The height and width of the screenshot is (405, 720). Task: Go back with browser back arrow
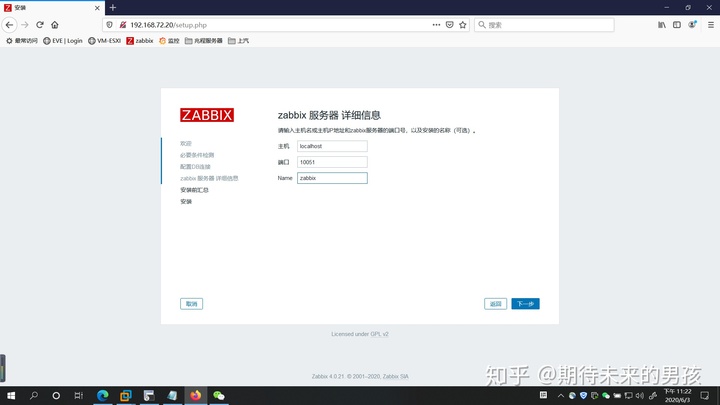pos(10,25)
